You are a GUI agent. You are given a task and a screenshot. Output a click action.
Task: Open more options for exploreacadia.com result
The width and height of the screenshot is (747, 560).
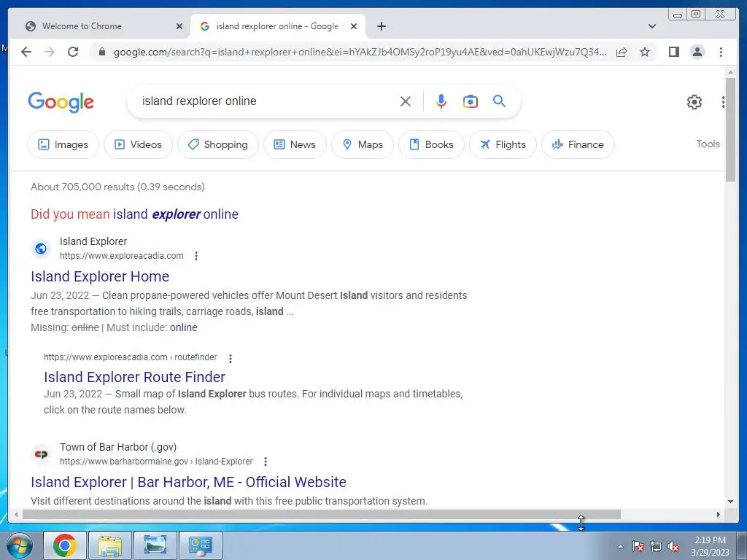click(196, 256)
